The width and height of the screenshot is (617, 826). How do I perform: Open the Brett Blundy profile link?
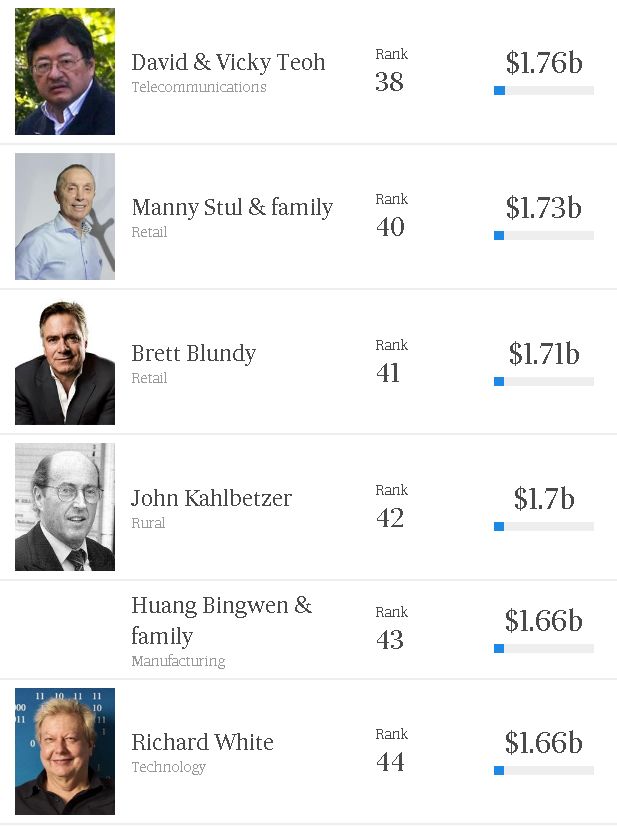click(193, 353)
